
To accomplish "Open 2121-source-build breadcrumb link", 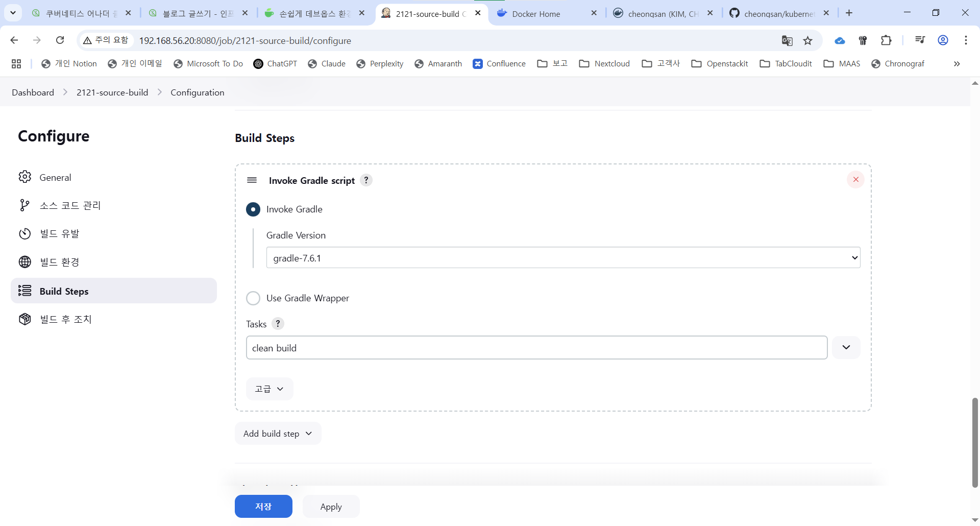I will (112, 92).
